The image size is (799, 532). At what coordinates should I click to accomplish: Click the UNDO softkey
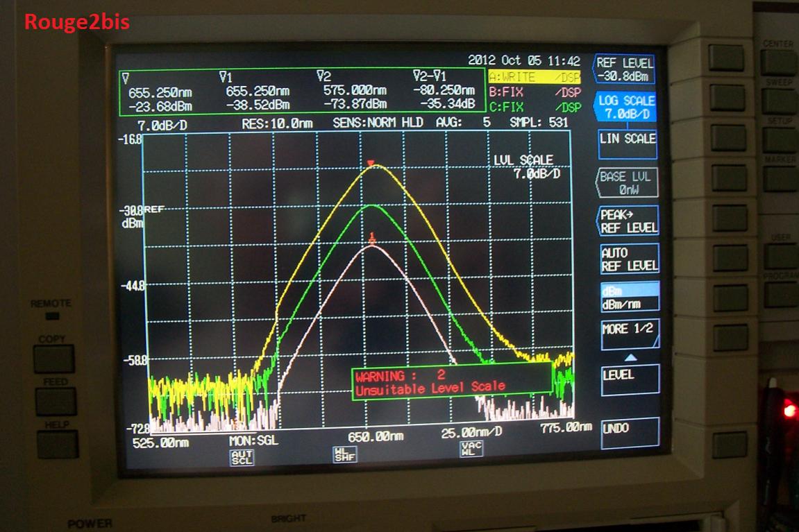(630, 434)
